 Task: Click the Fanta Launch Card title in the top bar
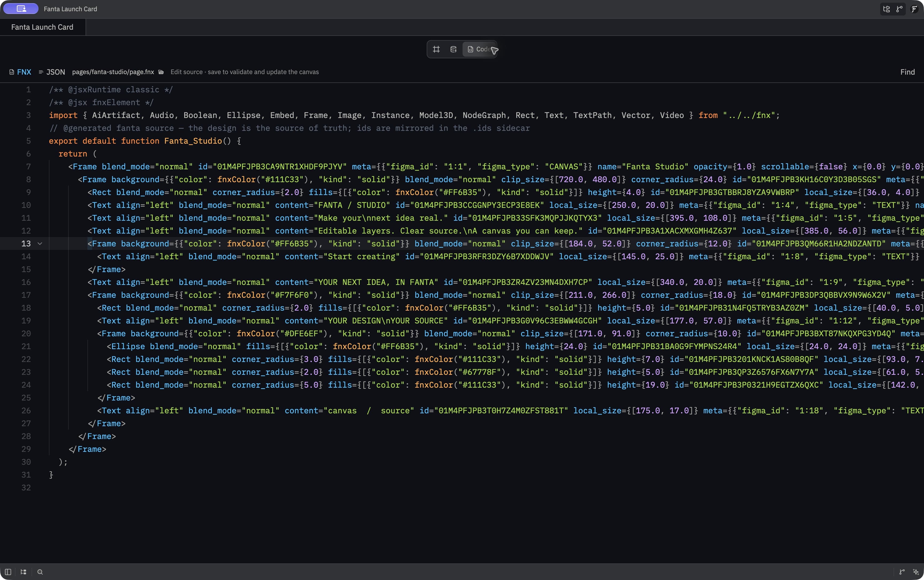pos(70,9)
